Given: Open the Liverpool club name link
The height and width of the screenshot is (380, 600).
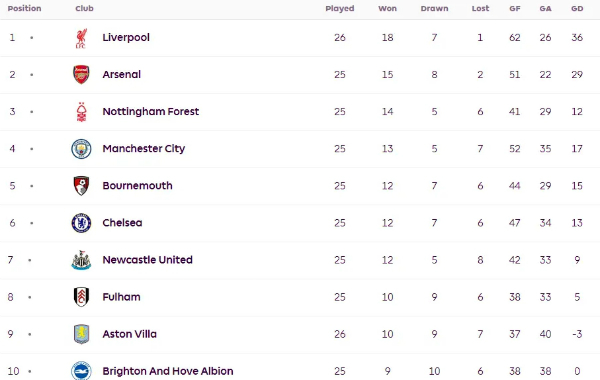Looking at the screenshot, I should tap(126, 38).
